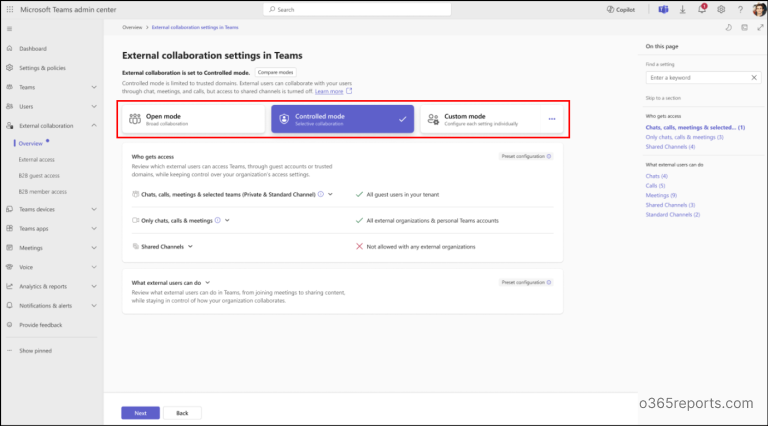Focus the Enter a keyword field
768x426 pixels.
point(698,78)
